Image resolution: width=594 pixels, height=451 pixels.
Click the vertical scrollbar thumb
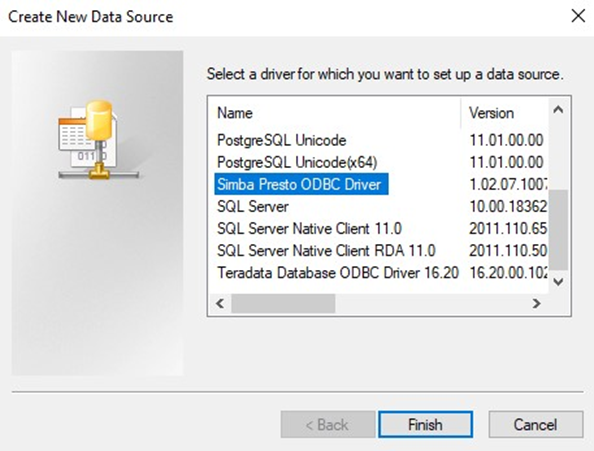(558, 230)
